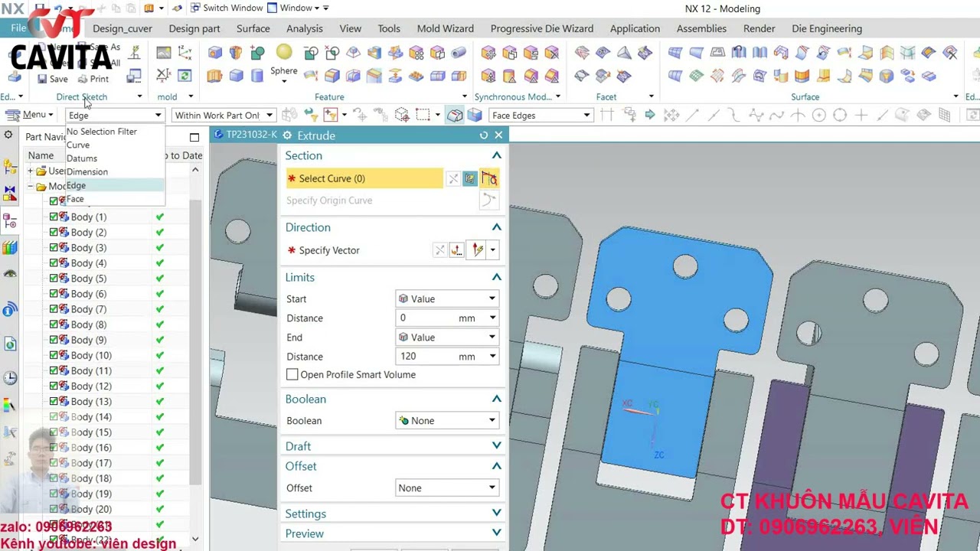This screenshot has height=551, width=980.
Task: Click the rectangle selection method icon
Action: (x=423, y=116)
